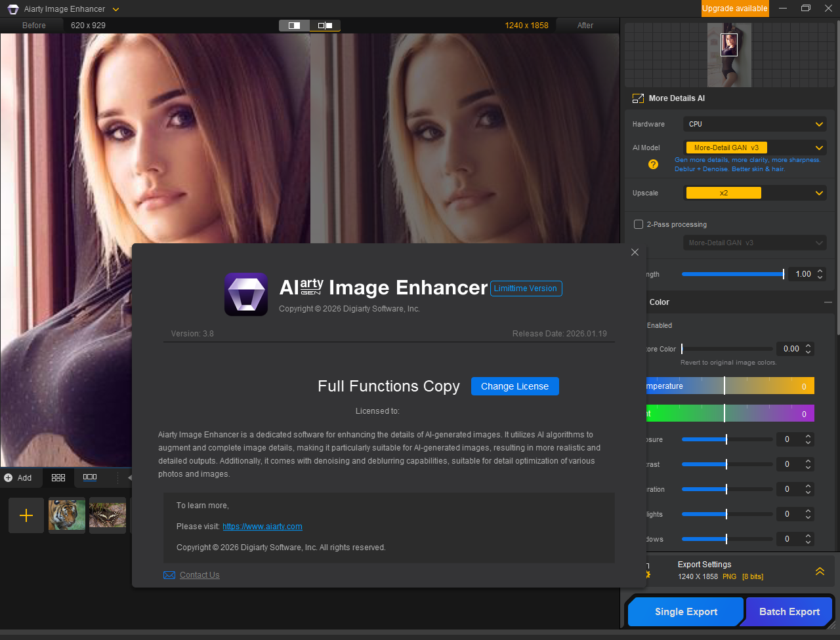The width and height of the screenshot is (840, 640).
Task: Click the Restore Color stepper arrows
Action: tap(808, 349)
